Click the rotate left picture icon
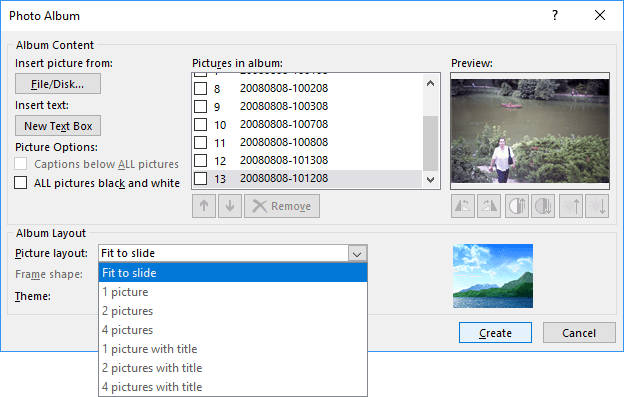 pos(462,206)
